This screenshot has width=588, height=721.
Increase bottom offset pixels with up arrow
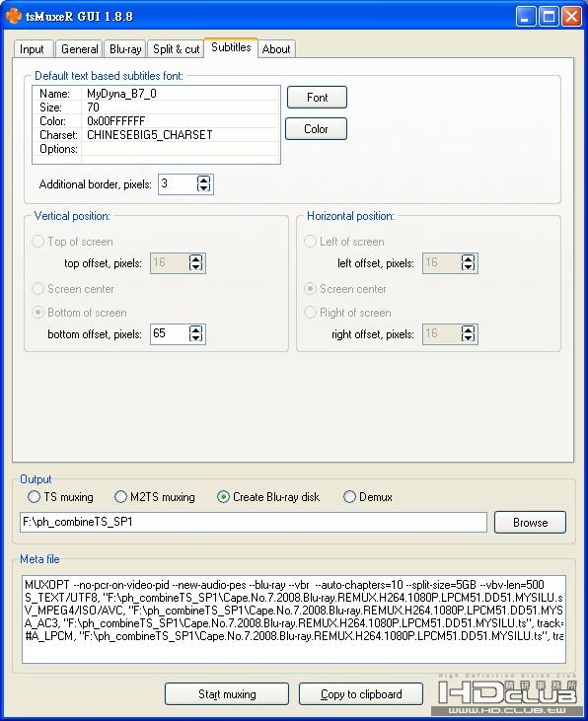(195, 329)
